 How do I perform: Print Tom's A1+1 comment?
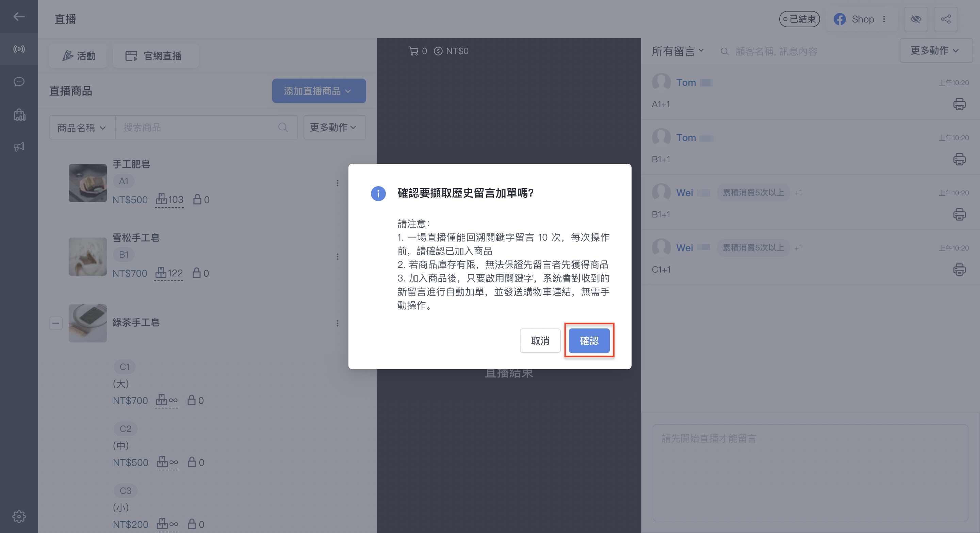(x=959, y=104)
